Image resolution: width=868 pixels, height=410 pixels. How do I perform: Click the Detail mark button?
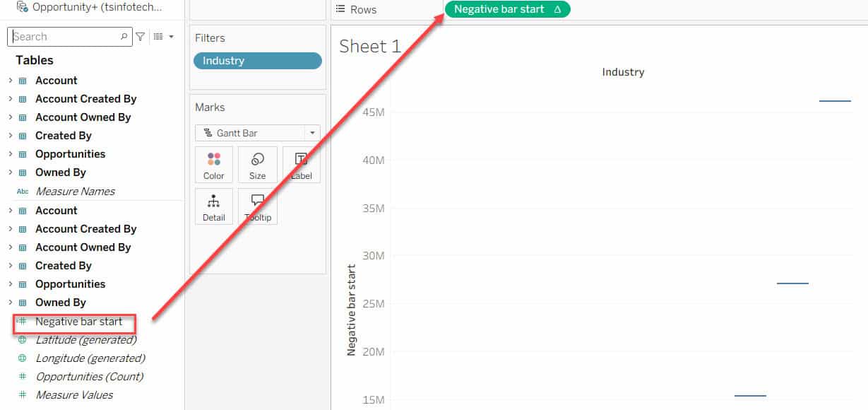coord(213,206)
